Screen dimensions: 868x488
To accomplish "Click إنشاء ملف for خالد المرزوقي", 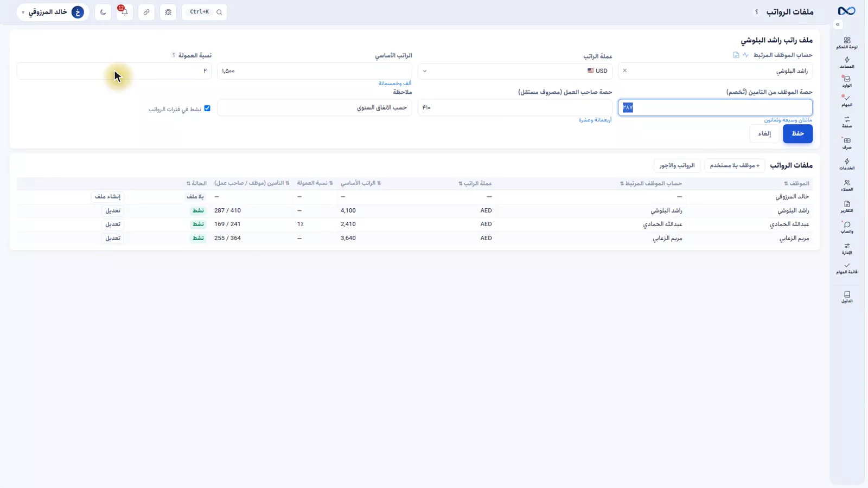I will 107,197.
